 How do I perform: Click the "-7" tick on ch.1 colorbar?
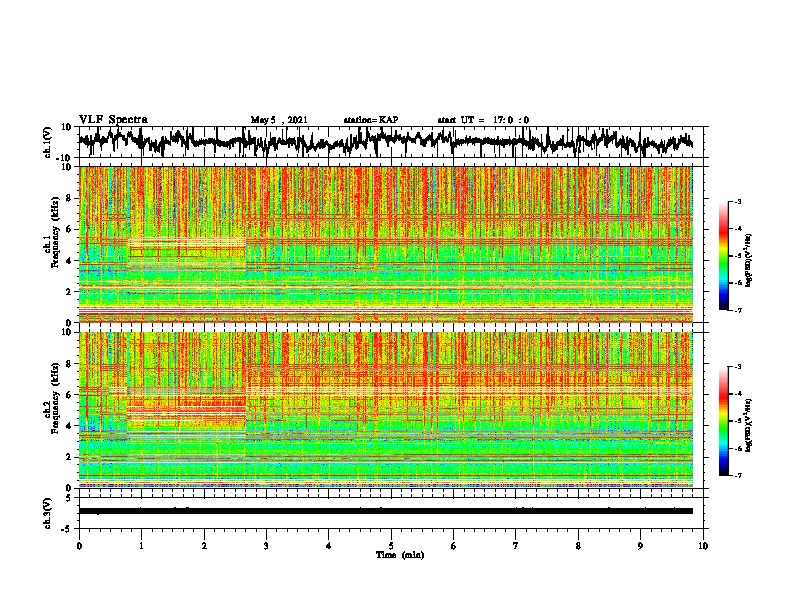click(737, 310)
